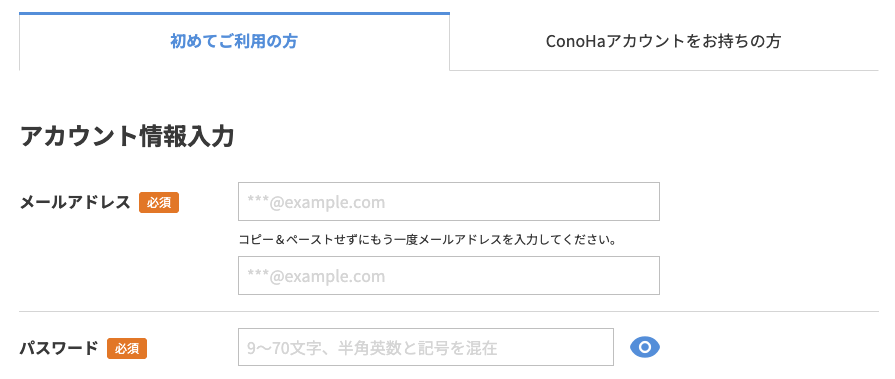Click the divider line above パスワード row
This screenshot has width=895, height=379.
point(449,312)
